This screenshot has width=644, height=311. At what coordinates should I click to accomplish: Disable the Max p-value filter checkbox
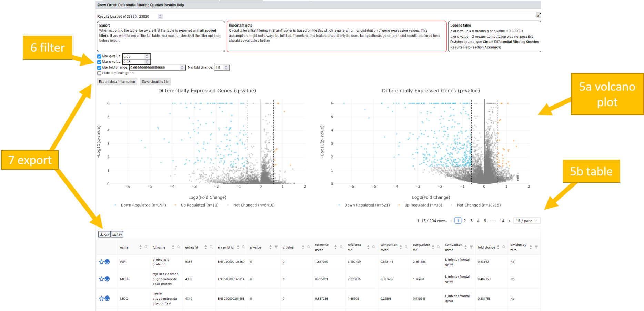click(x=99, y=62)
